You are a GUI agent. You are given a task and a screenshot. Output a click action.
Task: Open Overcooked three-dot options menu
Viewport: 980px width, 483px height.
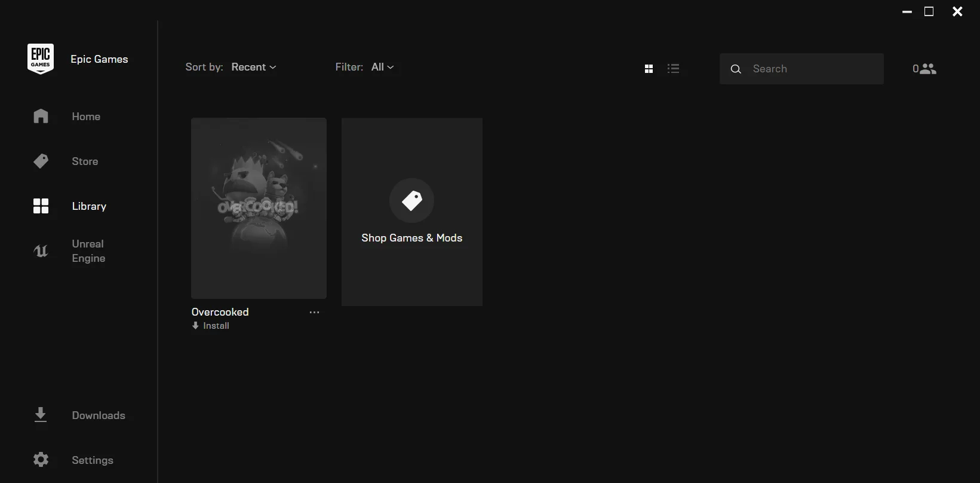[x=314, y=312]
